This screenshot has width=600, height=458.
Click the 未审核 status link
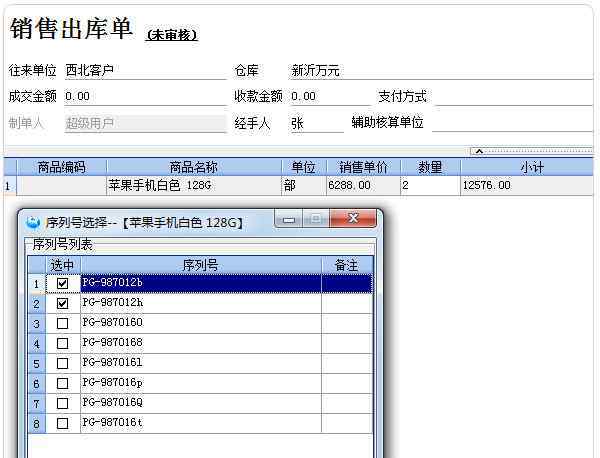[172, 35]
